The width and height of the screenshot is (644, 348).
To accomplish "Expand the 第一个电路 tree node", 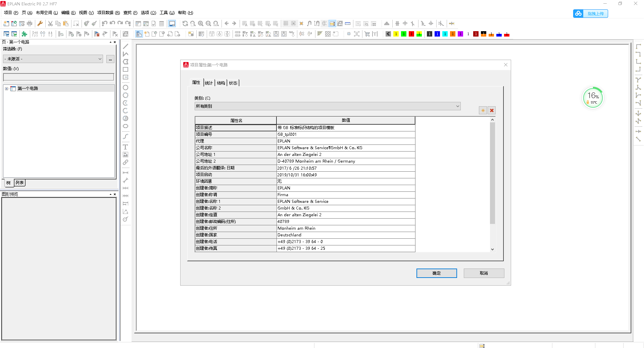I will point(6,89).
